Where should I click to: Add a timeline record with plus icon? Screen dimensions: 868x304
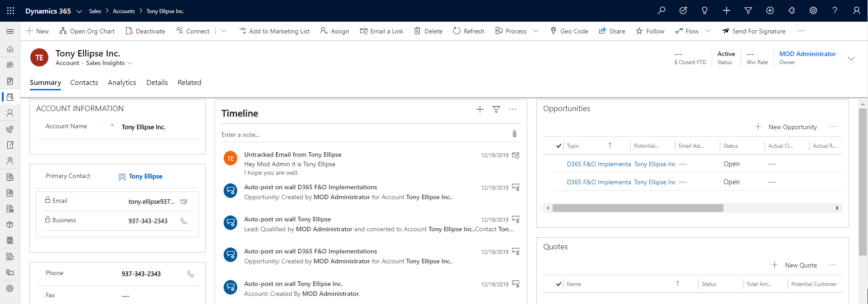480,109
